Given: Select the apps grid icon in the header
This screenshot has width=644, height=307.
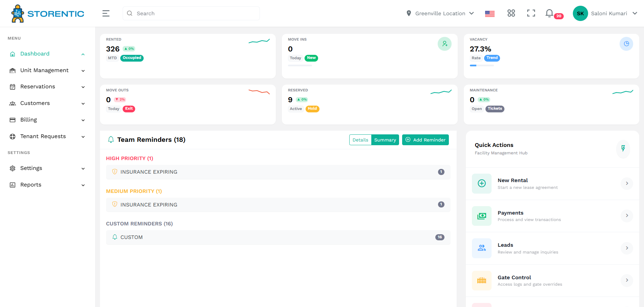Looking at the screenshot, I should click(x=511, y=13).
